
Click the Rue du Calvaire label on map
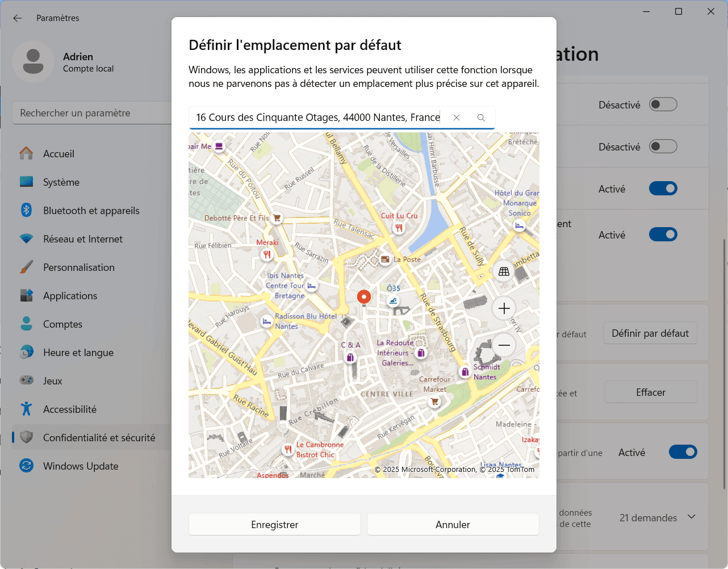301,371
